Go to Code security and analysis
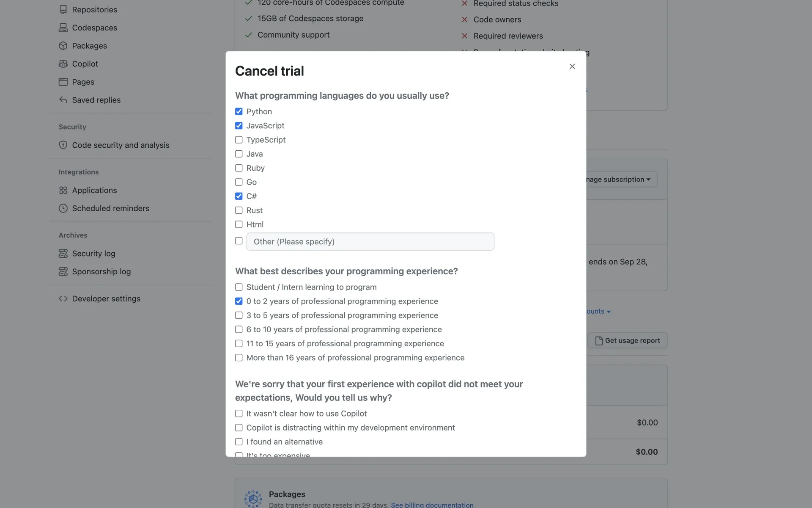Screen dimensions: 812x508 click(x=121, y=145)
